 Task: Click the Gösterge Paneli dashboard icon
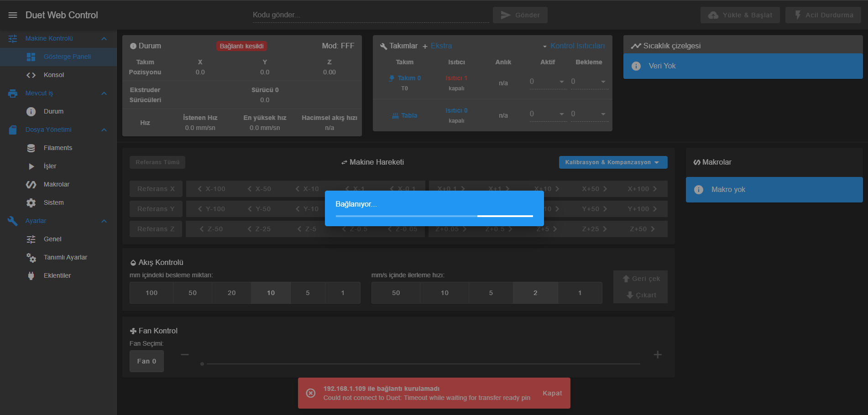31,57
